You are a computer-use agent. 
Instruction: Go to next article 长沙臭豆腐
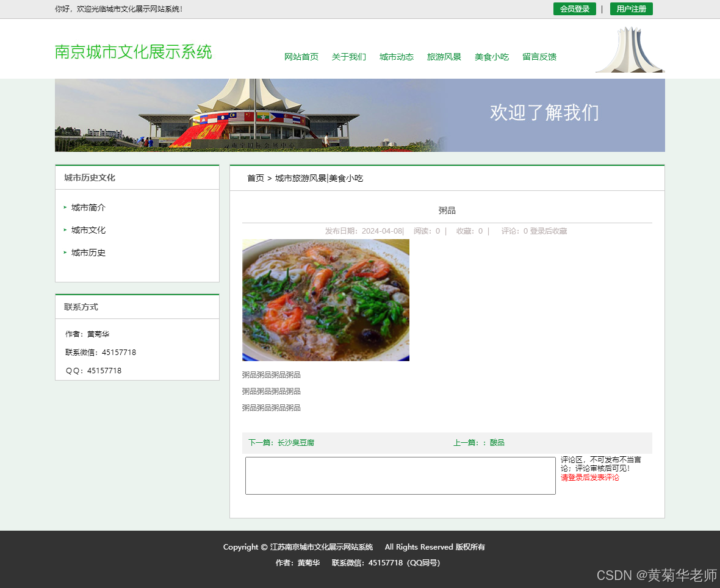295,443
